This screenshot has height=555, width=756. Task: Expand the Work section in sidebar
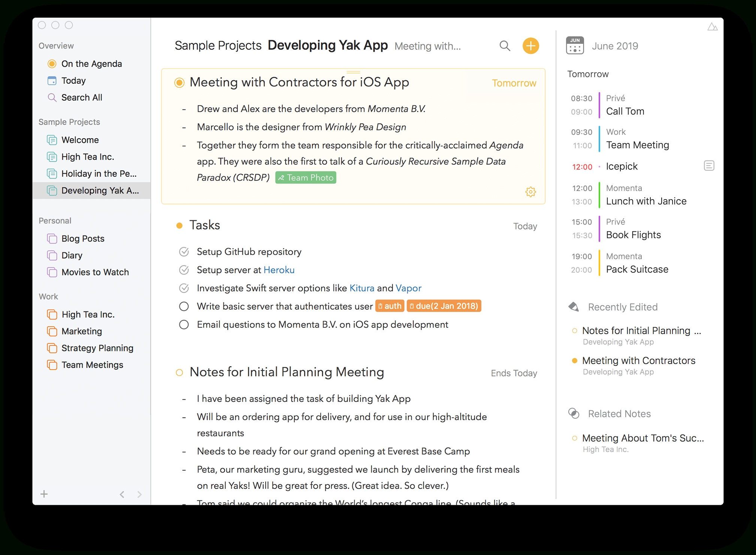tap(49, 296)
